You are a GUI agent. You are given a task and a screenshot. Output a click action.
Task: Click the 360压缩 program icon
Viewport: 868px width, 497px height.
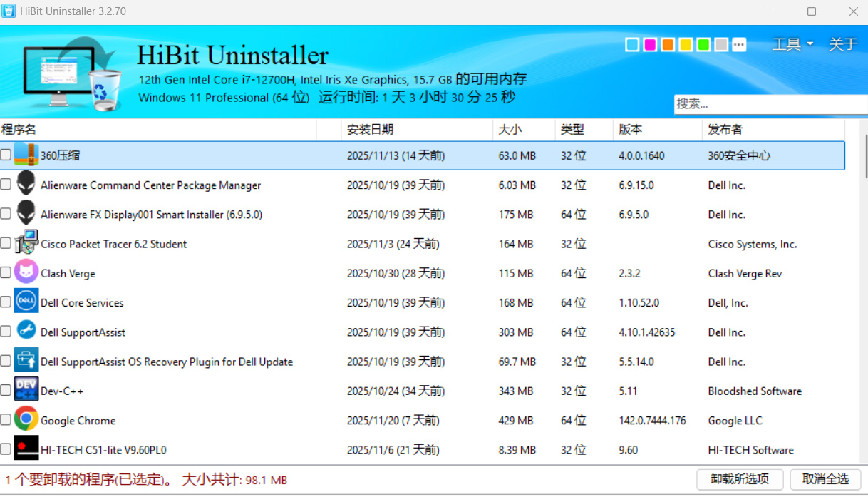click(x=26, y=155)
